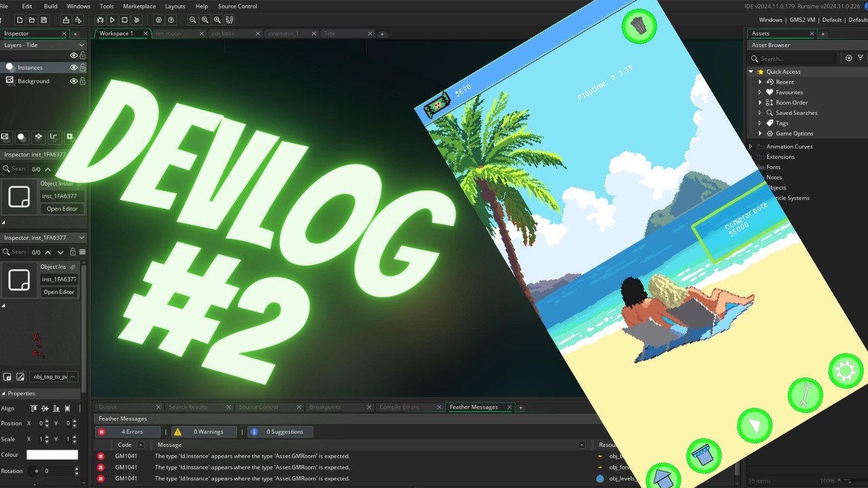The height and width of the screenshot is (488, 868).
Task: Open the Build menu
Action: 50,6
